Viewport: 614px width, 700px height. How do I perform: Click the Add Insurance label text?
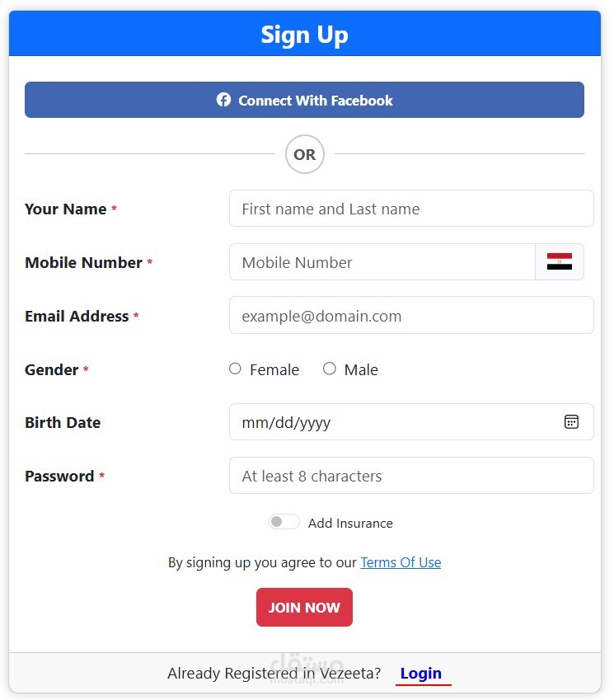350,523
